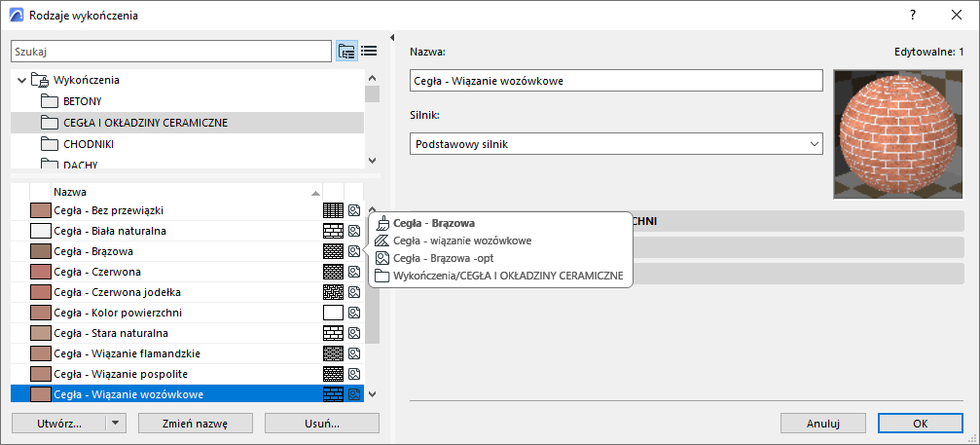Click the Szukaj search field
The width and height of the screenshot is (980, 445).
click(170, 51)
